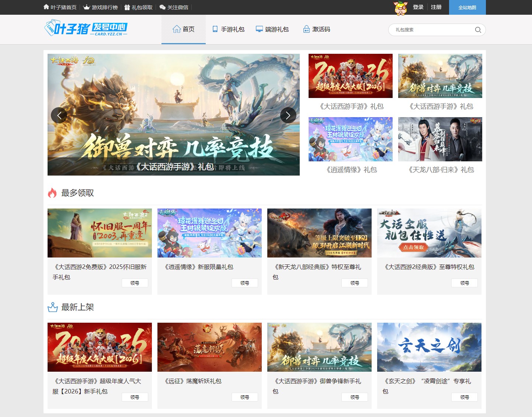This screenshot has width=532, height=417.
Task: Click the 登录 link
Action: [x=418, y=7]
